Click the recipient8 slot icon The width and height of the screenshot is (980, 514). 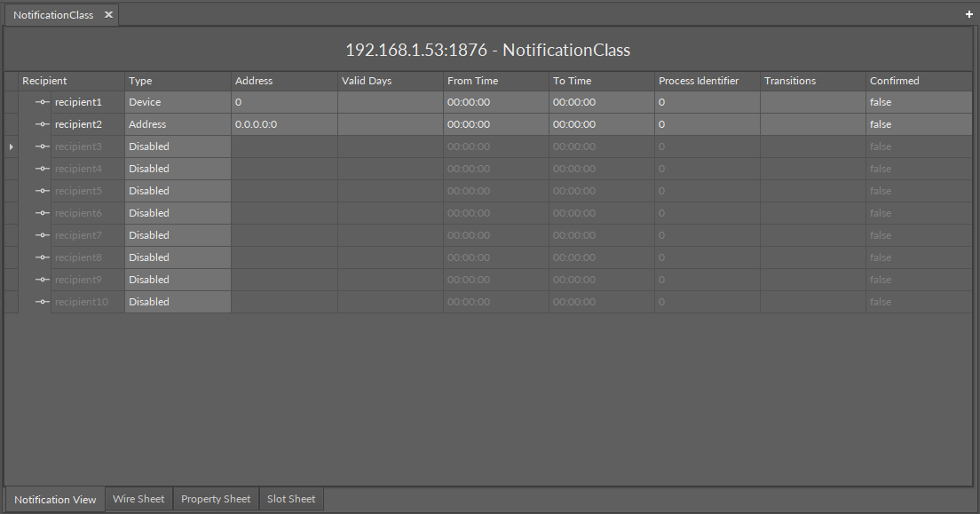[x=42, y=257]
